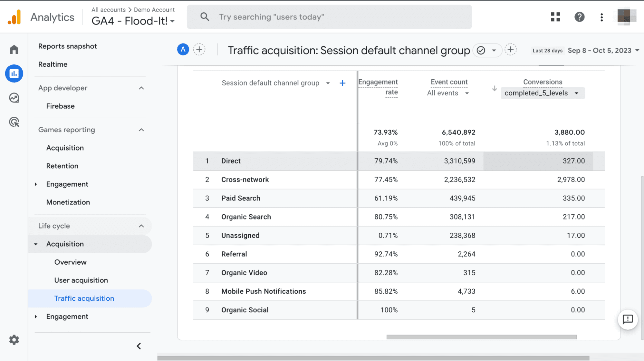Image resolution: width=644 pixels, height=361 pixels.
Task: Add a comparison with the dashed plus icon
Action: [199, 49]
